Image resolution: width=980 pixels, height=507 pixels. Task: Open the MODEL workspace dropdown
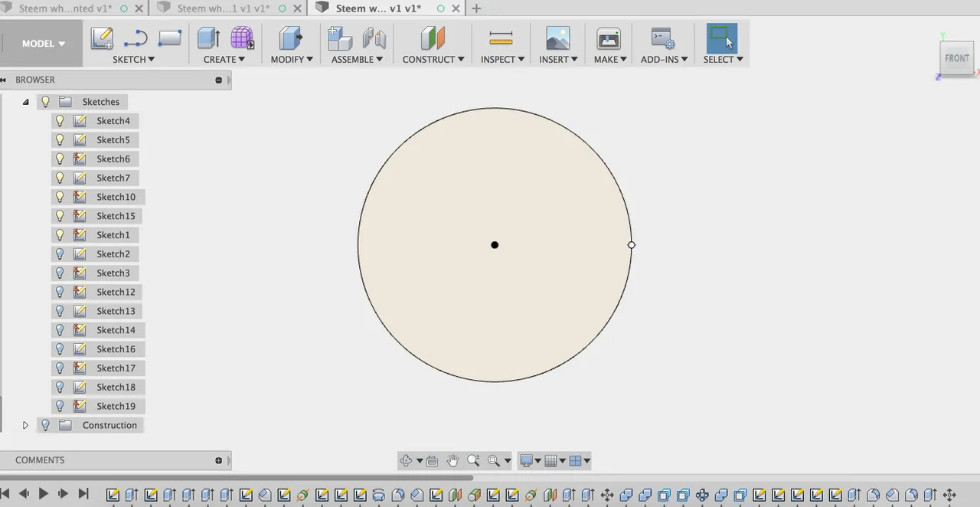43,44
